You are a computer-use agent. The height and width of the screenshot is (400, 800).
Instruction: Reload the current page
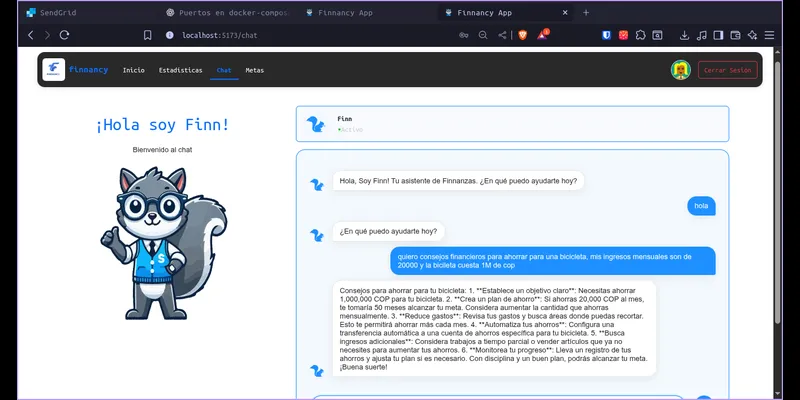[x=64, y=35]
